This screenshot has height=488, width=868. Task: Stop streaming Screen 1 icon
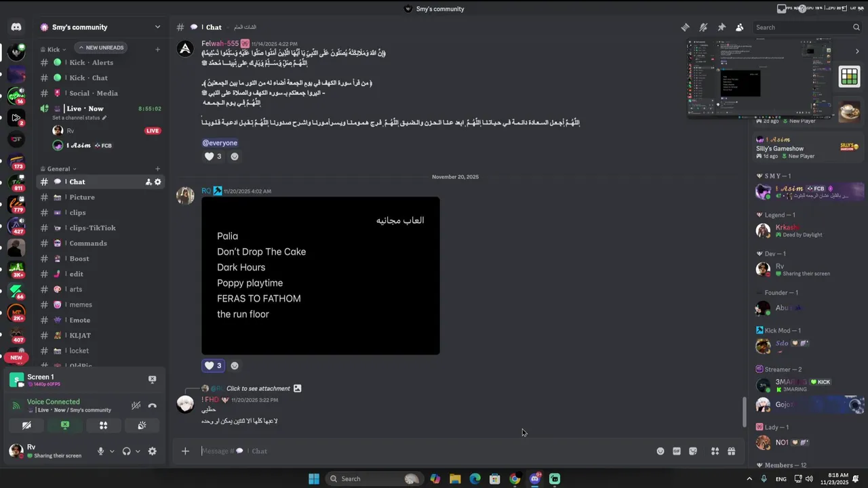pos(152,380)
